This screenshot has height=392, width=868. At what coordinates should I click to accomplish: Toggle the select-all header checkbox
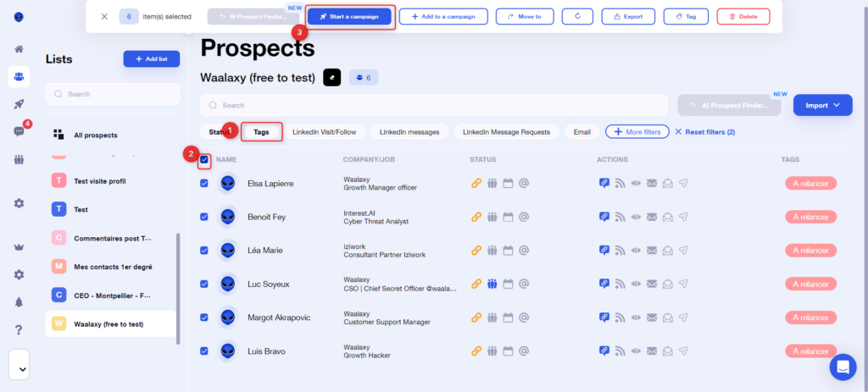click(204, 160)
